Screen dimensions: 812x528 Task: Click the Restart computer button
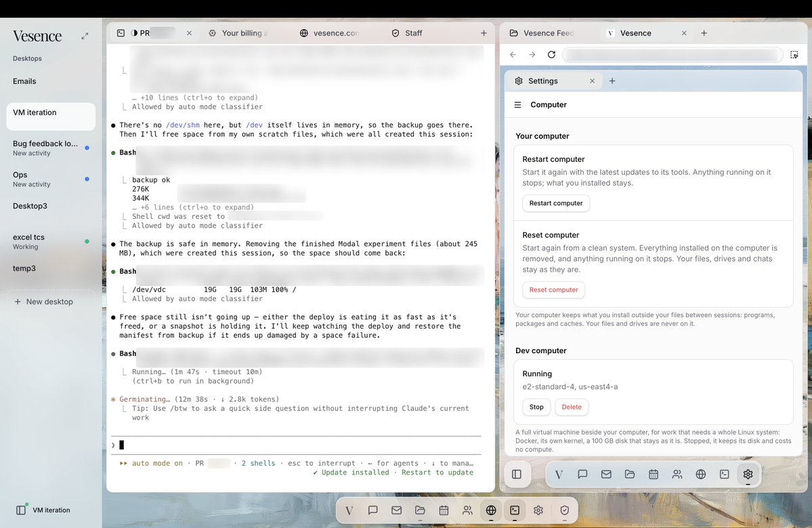tap(555, 203)
